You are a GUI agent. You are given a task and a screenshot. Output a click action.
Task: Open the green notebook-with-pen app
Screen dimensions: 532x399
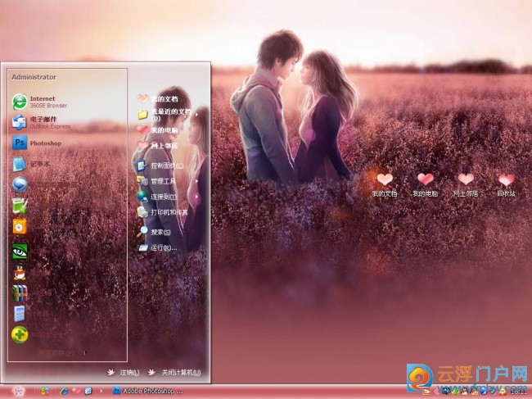point(20,206)
